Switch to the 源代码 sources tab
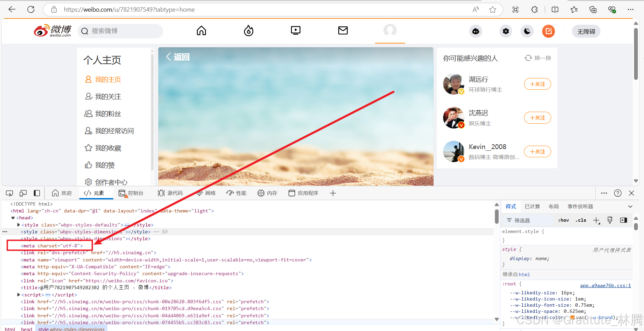This screenshot has width=644, height=331. pos(170,193)
